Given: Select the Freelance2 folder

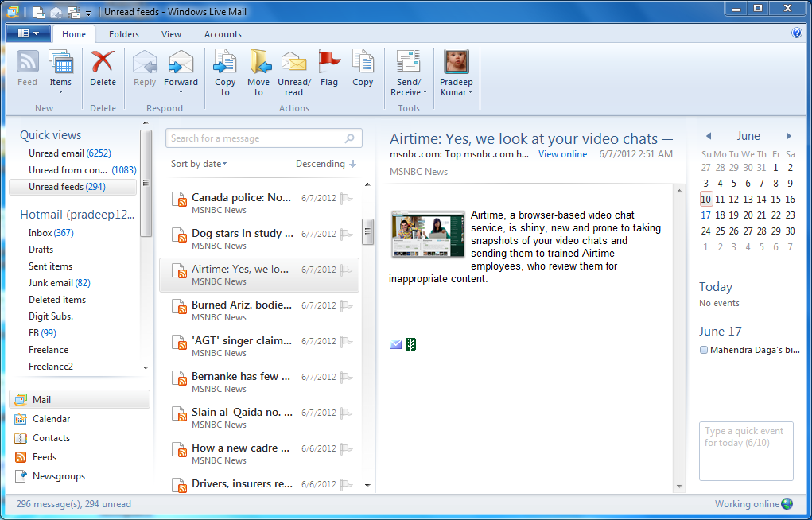Looking at the screenshot, I should 51,367.
